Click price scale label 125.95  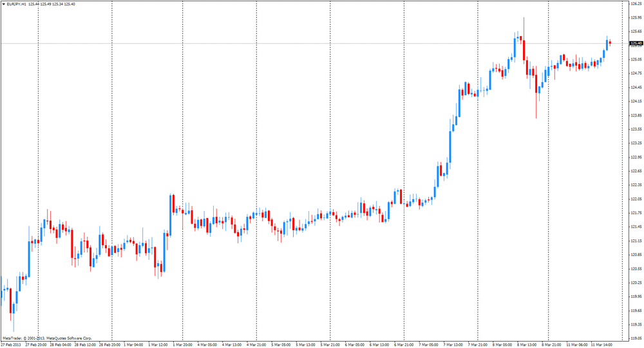(x=636, y=17)
